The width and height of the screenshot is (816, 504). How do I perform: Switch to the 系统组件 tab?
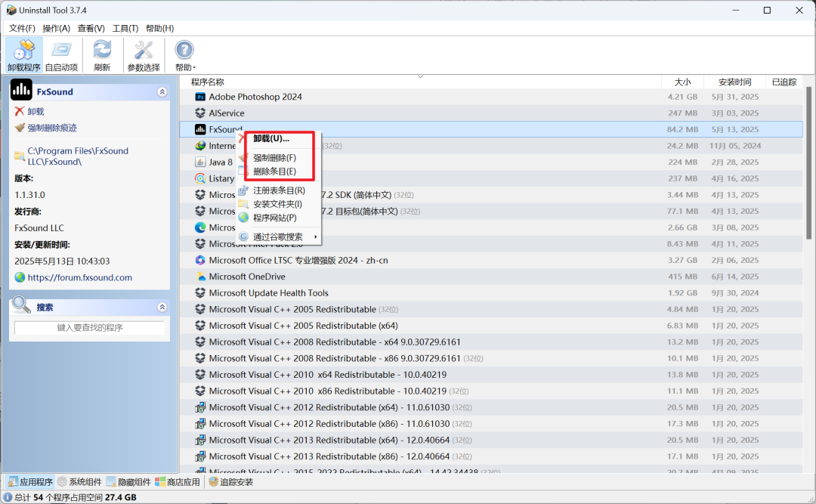click(x=79, y=482)
